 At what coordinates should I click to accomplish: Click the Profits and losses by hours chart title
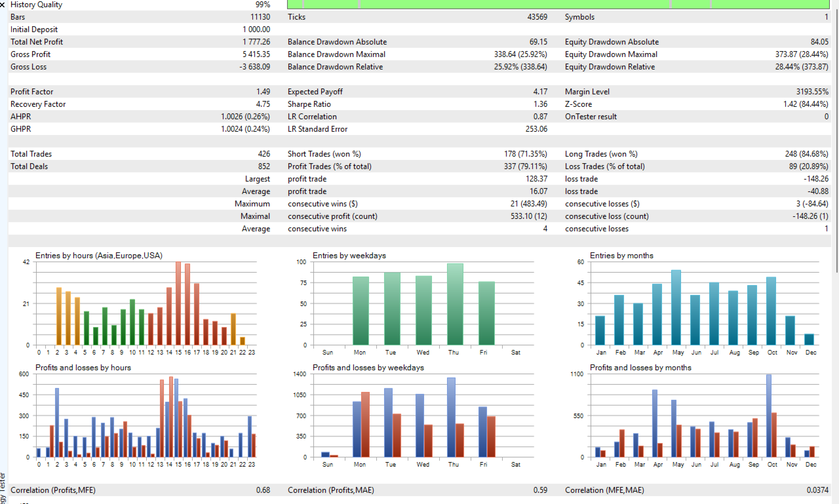pyautogui.click(x=83, y=368)
